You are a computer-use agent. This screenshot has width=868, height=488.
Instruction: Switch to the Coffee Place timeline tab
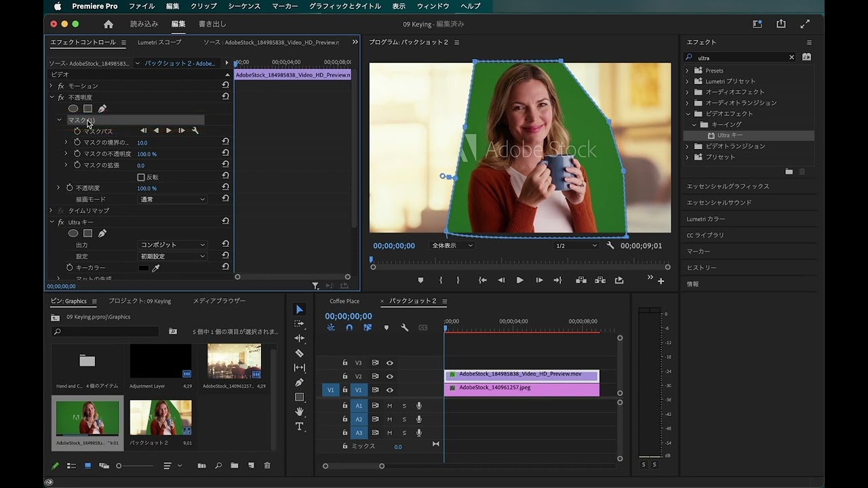[344, 301]
